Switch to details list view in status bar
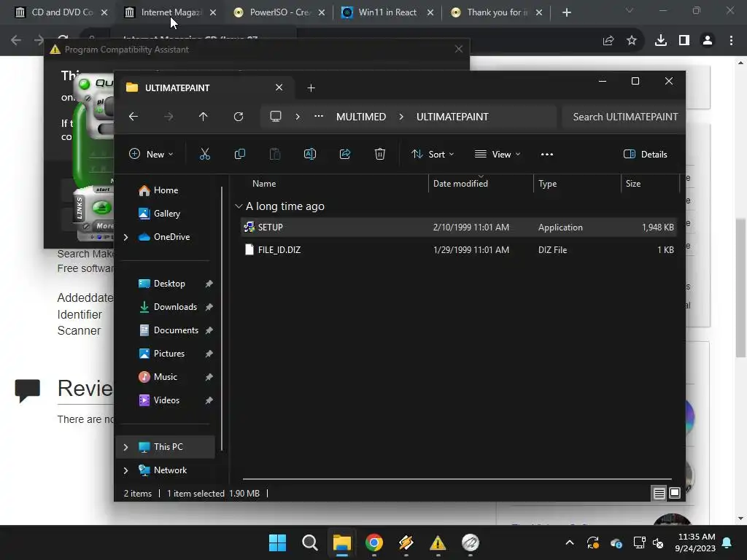747x560 pixels. click(x=659, y=493)
